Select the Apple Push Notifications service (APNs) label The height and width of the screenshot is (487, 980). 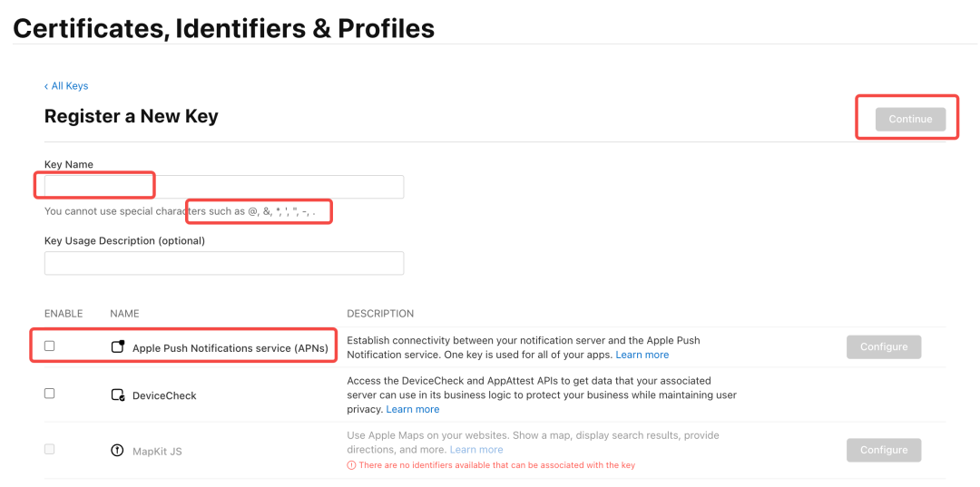tap(230, 348)
